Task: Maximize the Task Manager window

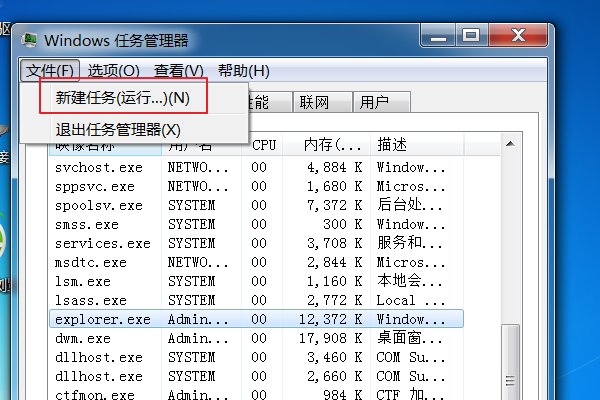Action: pyautogui.click(x=471, y=36)
